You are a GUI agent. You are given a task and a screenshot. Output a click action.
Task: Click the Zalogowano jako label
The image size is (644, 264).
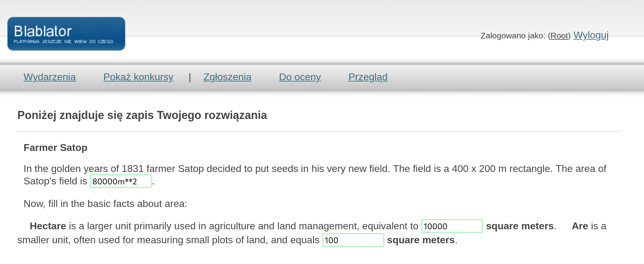point(513,36)
